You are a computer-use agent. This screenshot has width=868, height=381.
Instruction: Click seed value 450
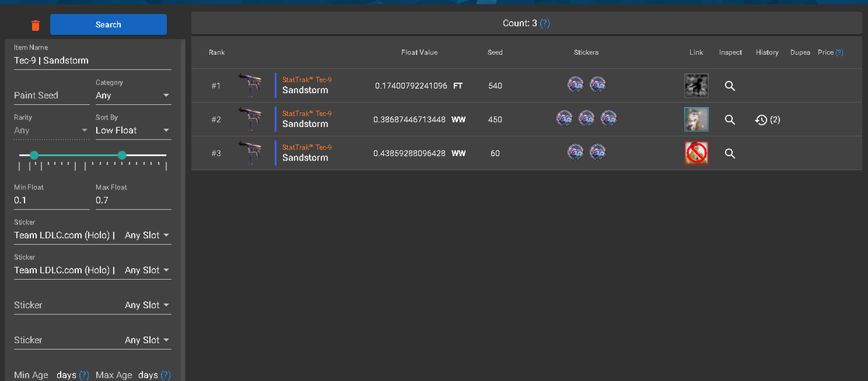495,119
